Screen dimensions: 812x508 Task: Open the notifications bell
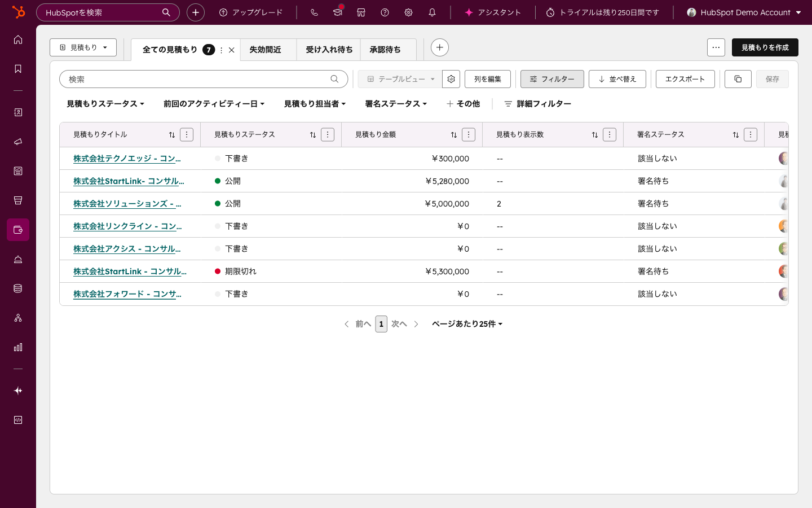coord(431,12)
